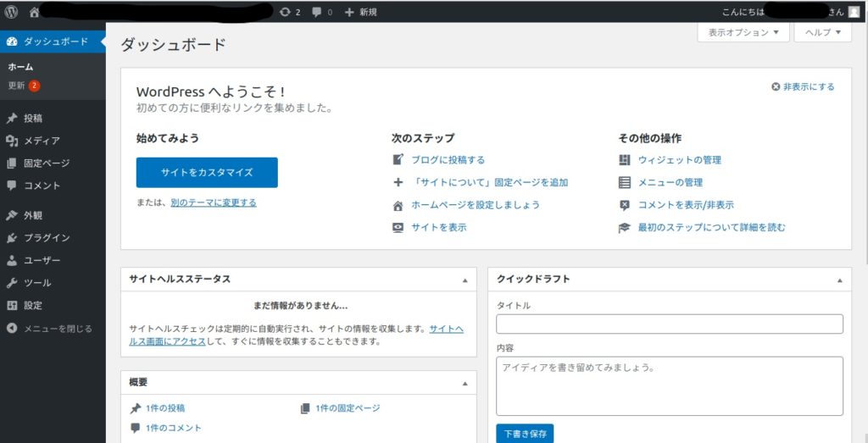Click the WordPress logo in admin bar
This screenshot has width=868, height=443.
point(11,12)
